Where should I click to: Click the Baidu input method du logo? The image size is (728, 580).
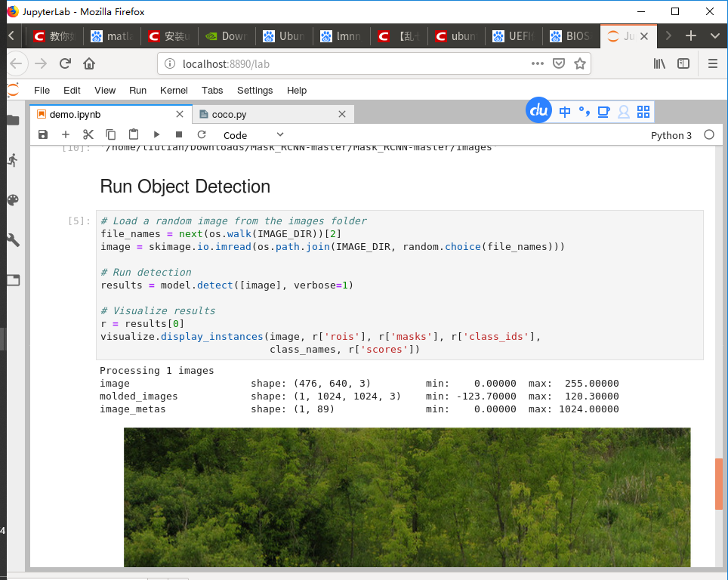[538, 110]
